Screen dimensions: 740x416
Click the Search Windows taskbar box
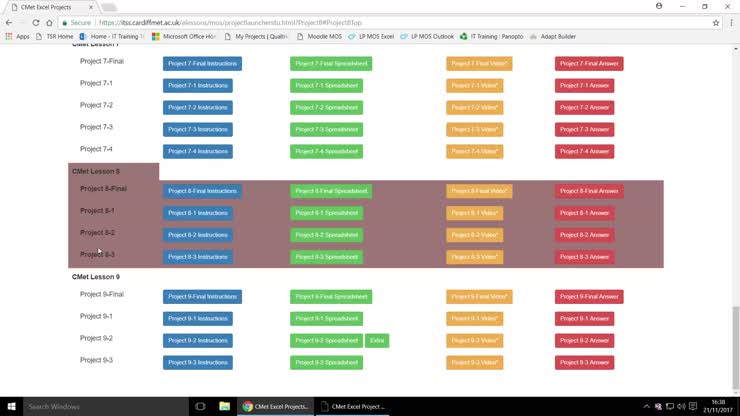tap(106, 407)
